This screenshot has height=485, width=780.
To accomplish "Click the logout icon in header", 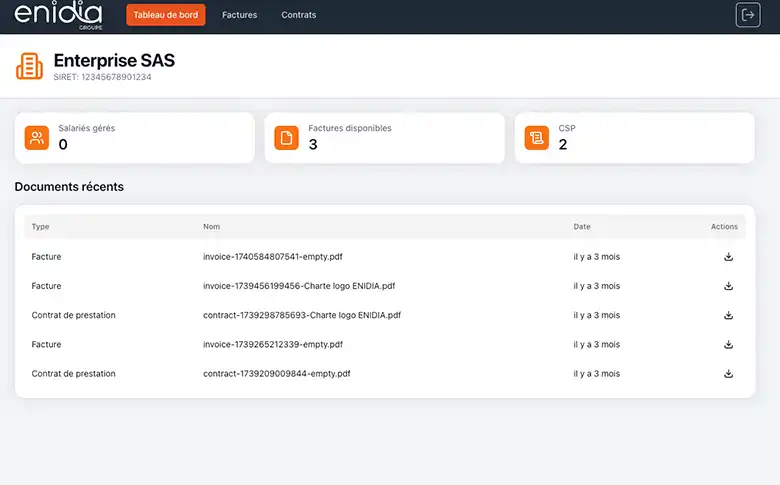I will [x=747, y=15].
